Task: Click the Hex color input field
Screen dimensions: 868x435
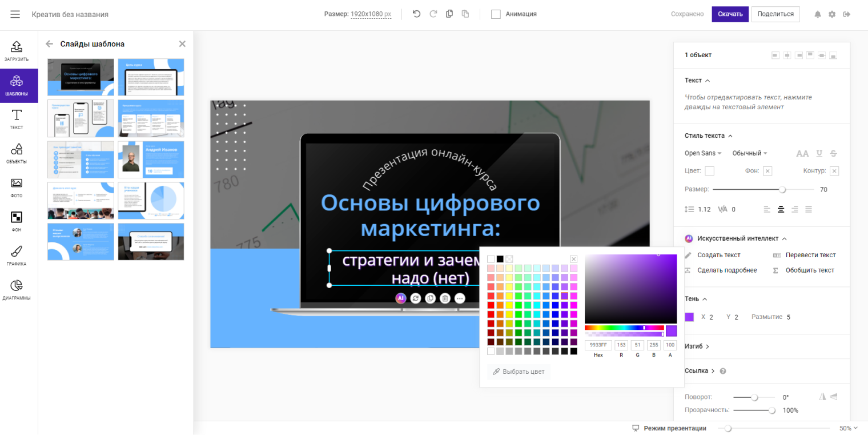Action: 598,345
